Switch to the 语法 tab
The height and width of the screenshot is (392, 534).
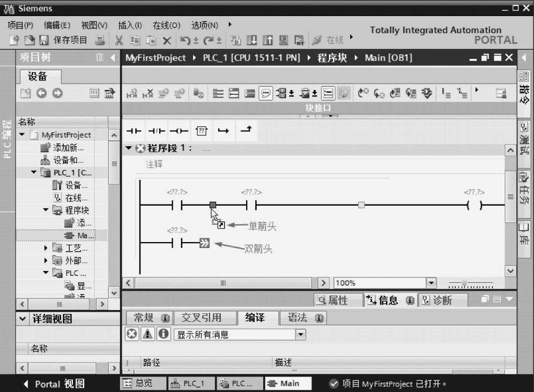coord(302,318)
